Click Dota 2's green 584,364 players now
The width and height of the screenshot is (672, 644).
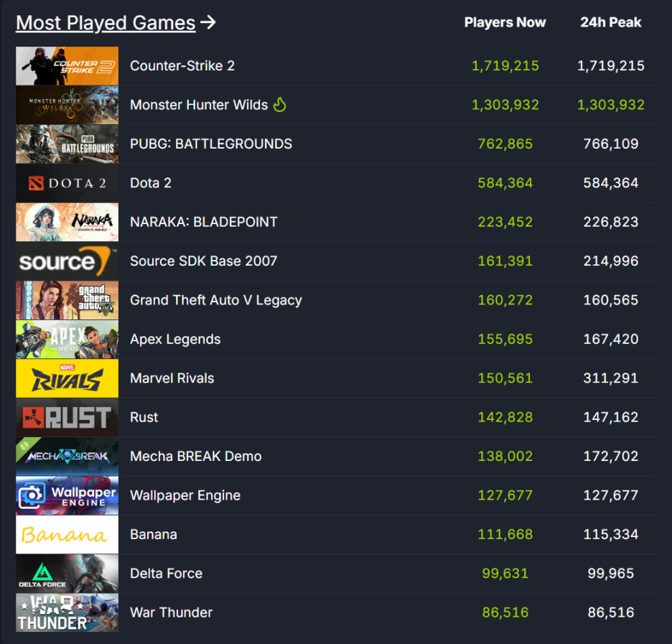pyautogui.click(x=505, y=183)
